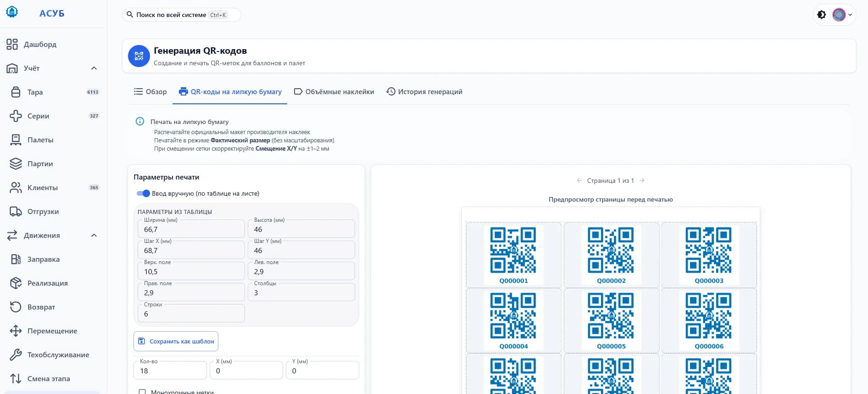868x394 pixels.
Task: Click the Тара container icon
Action: pyautogui.click(x=16, y=92)
